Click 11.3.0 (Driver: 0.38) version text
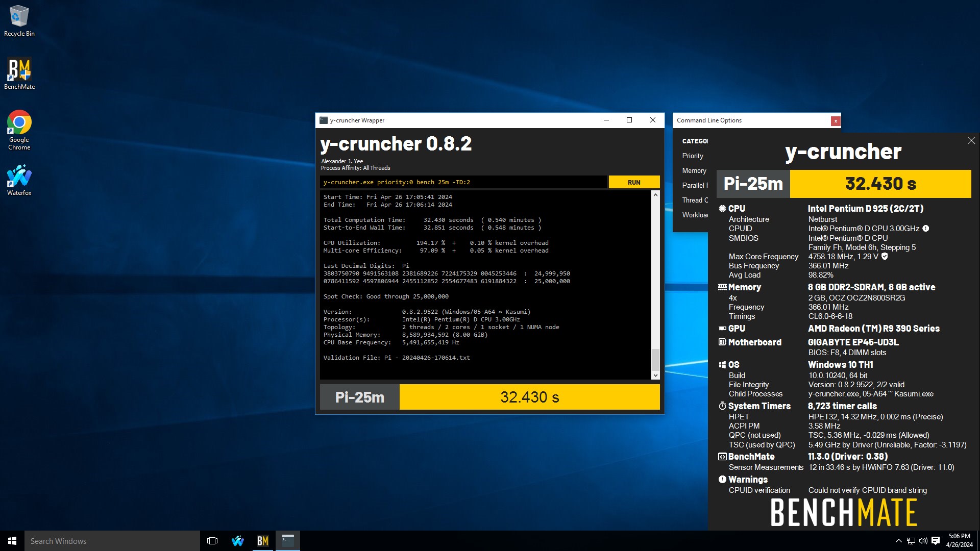Image resolution: width=980 pixels, height=551 pixels. [x=848, y=457]
